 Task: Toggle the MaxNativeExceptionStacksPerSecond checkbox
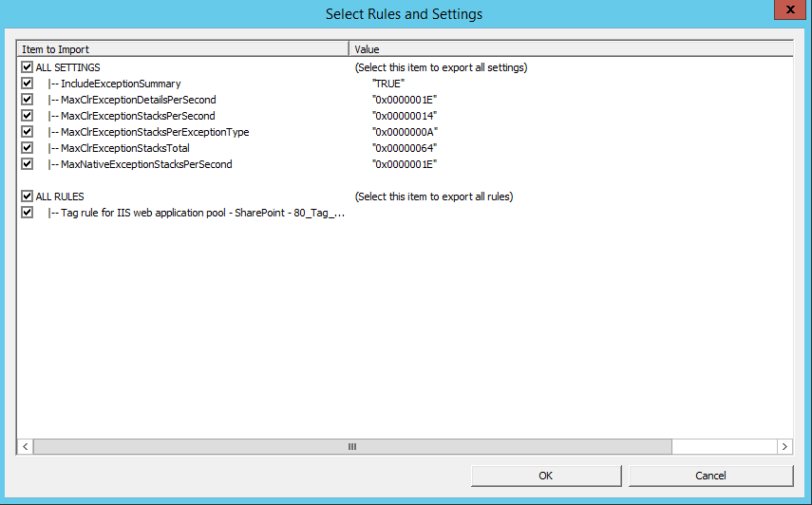28,164
